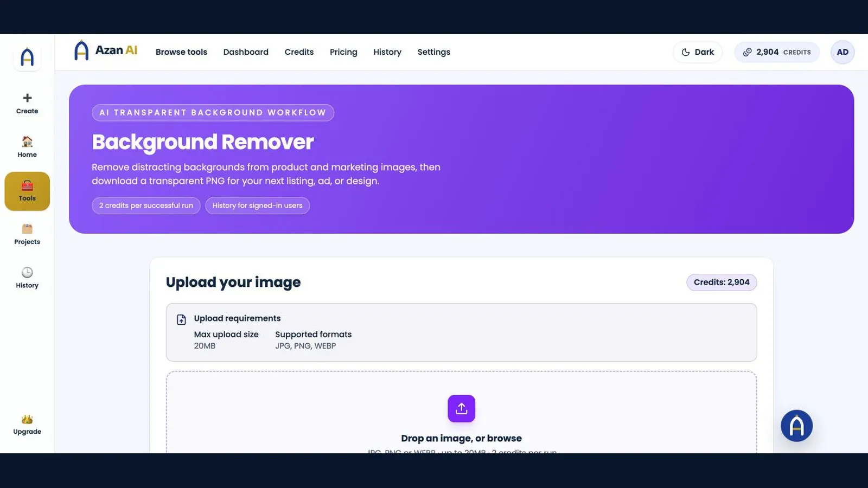Select the Tools toolbox icon

(x=27, y=186)
